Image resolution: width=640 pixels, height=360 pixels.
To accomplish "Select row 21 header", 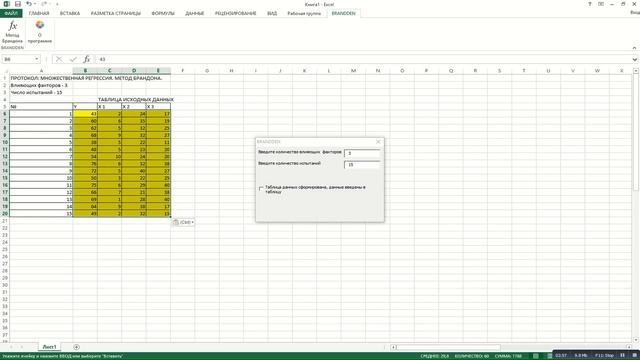I will pyautogui.click(x=5, y=221).
